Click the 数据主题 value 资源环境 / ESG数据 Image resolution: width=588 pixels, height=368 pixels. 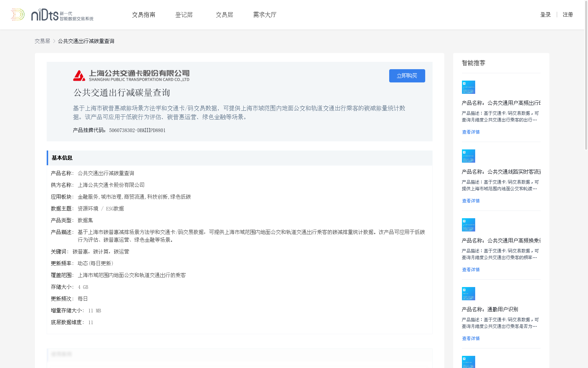pos(101,209)
